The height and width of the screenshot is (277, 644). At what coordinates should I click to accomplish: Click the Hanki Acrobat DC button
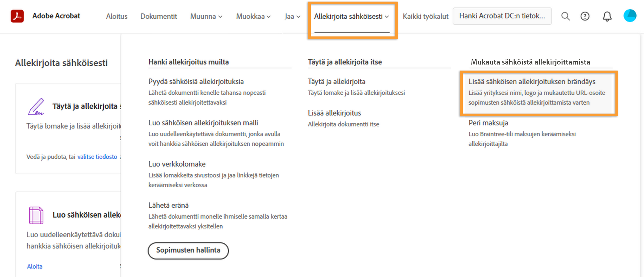[502, 16]
